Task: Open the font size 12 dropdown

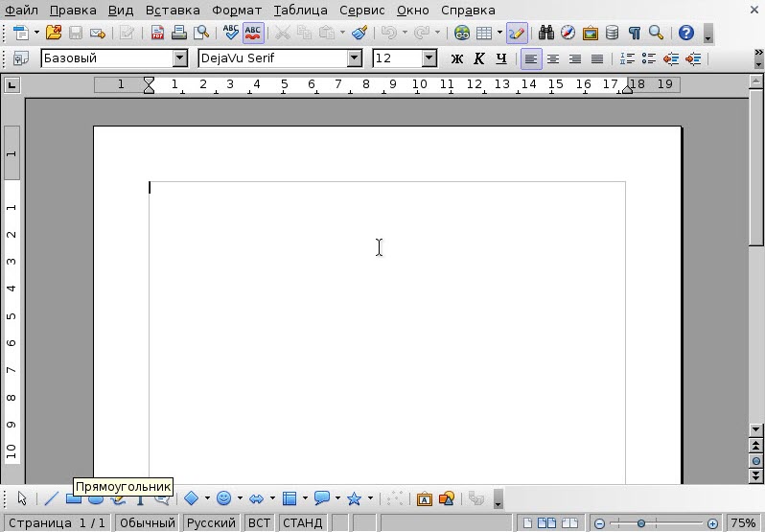Action: pyautogui.click(x=429, y=58)
